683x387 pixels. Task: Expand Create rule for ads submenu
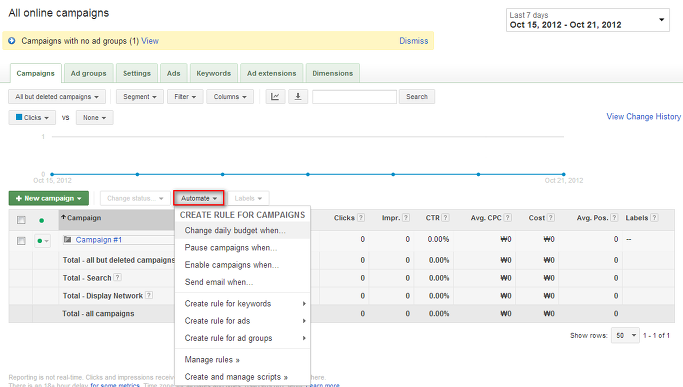pos(243,321)
